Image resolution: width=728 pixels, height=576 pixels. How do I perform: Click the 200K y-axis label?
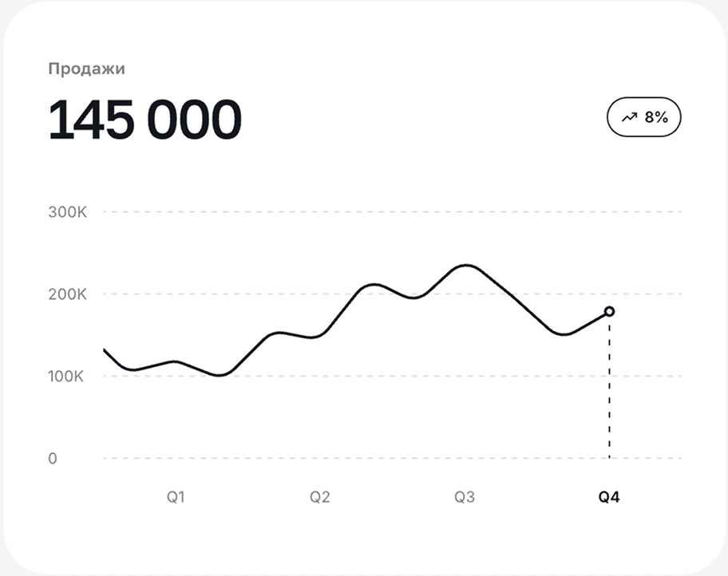point(66,294)
